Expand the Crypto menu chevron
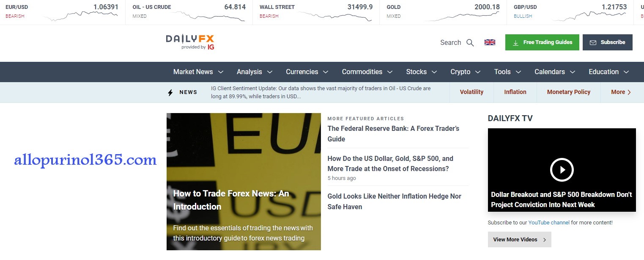The image size is (644, 260). point(478,72)
